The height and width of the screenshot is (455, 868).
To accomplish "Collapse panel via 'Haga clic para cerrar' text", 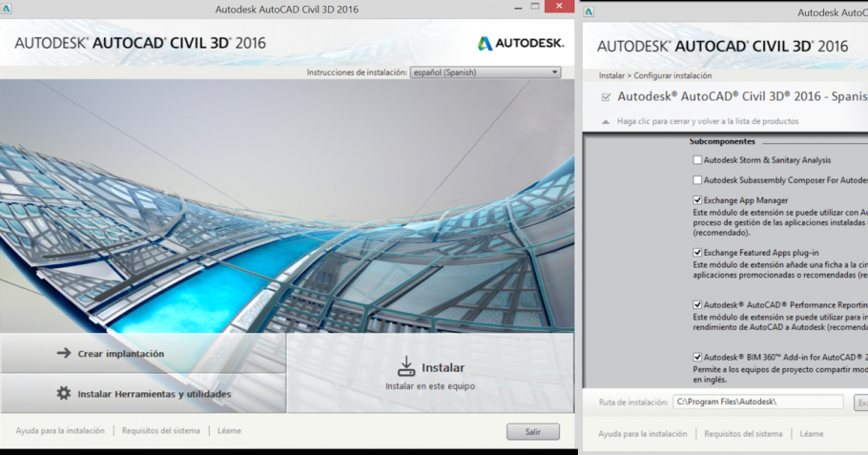I will pyautogui.click(x=707, y=122).
